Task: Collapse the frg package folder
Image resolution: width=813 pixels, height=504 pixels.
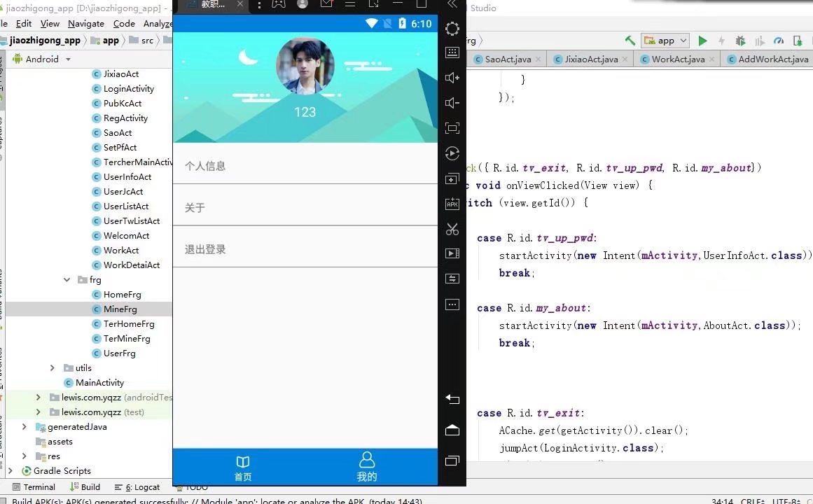Action: click(67, 279)
